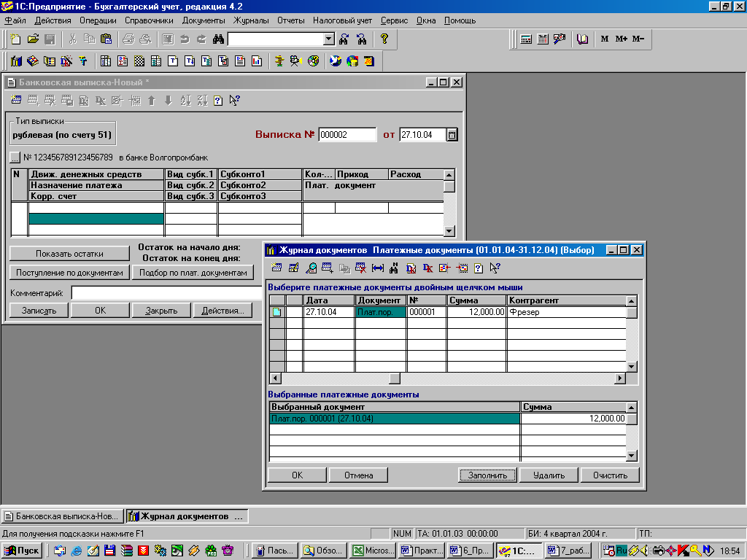
Task: Click the Комментарий input field
Action: tap(167, 293)
